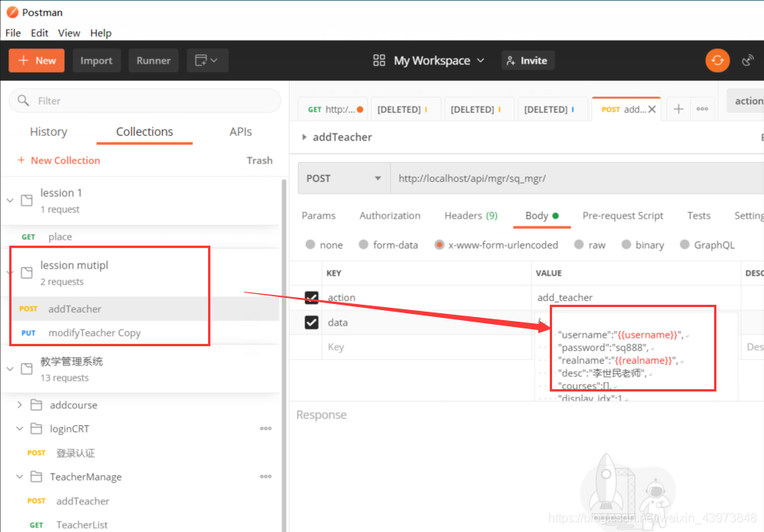Open the Authorization tab
Viewport: 764px width, 532px height.
pos(390,215)
